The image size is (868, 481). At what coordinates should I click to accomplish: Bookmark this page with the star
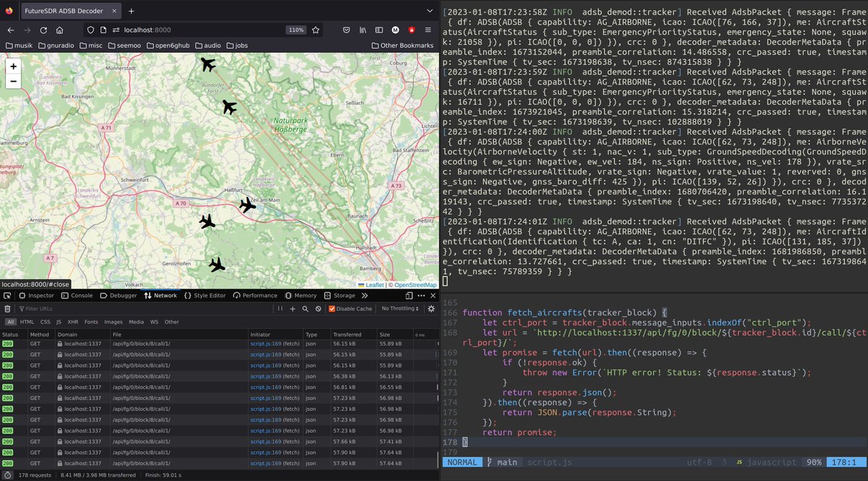pos(315,30)
